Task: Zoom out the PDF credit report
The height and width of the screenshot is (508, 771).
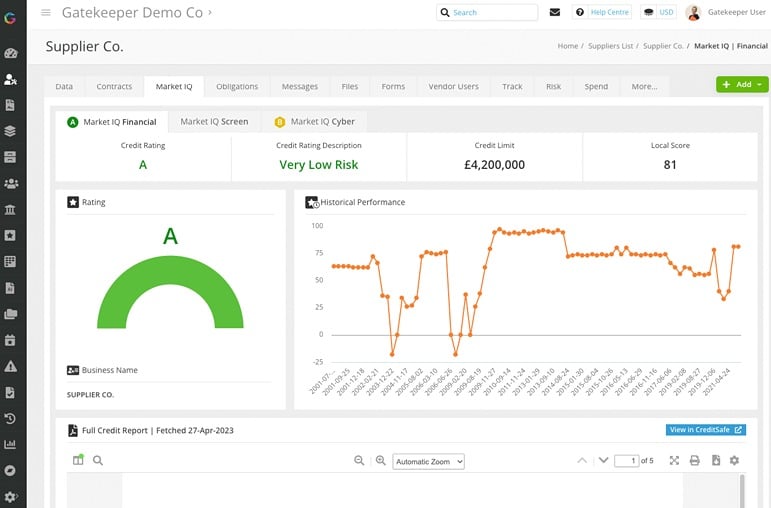Action: [x=359, y=461]
